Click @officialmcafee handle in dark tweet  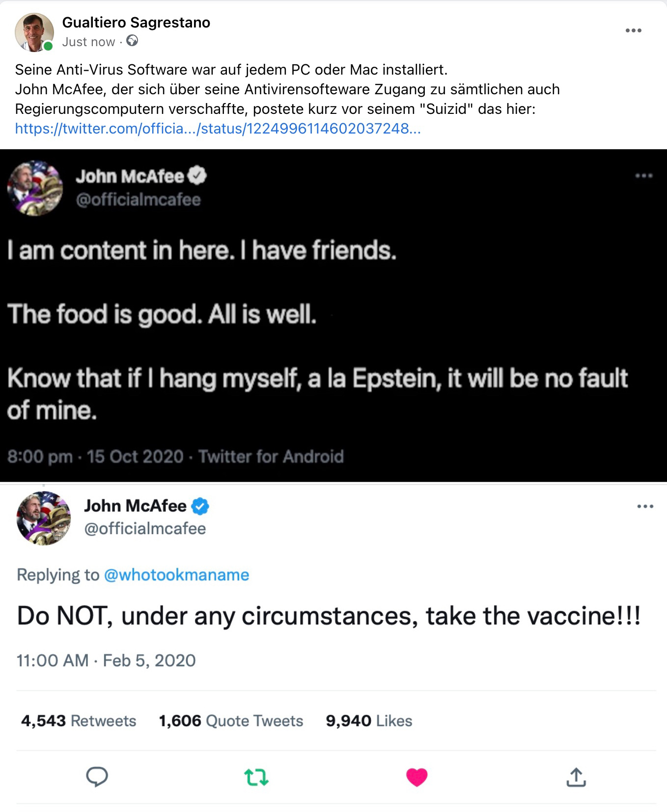138,200
